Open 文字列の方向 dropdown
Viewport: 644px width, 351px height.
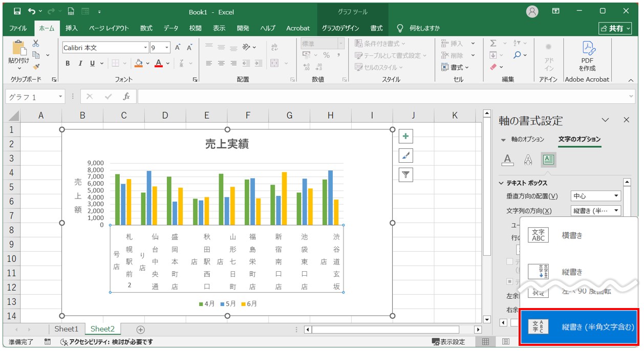596,211
